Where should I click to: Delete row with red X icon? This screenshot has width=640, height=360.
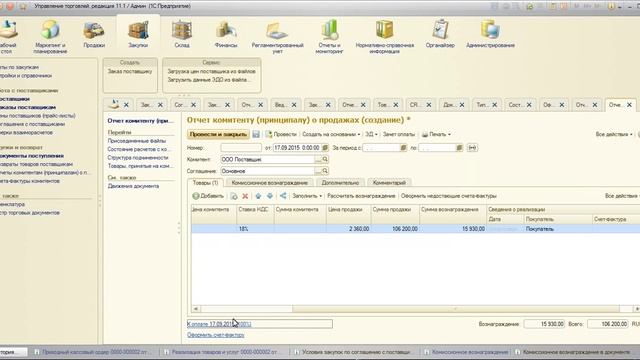click(x=245, y=196)
